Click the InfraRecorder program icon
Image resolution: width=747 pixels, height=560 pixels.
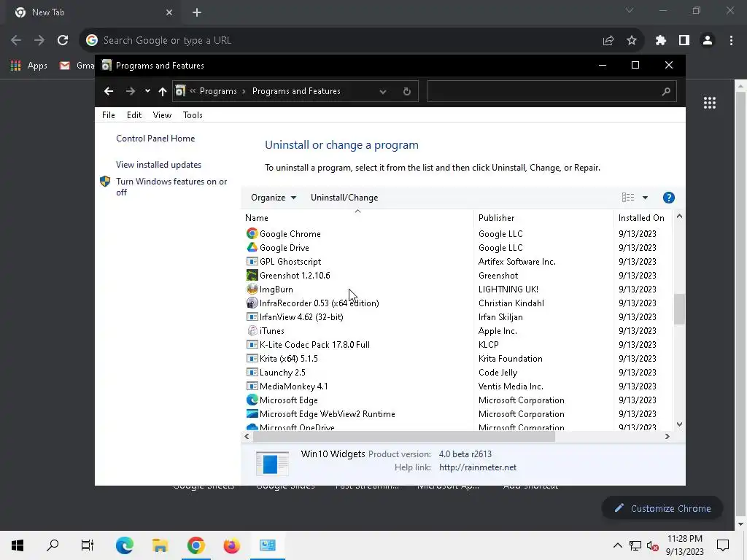point(252,303)
